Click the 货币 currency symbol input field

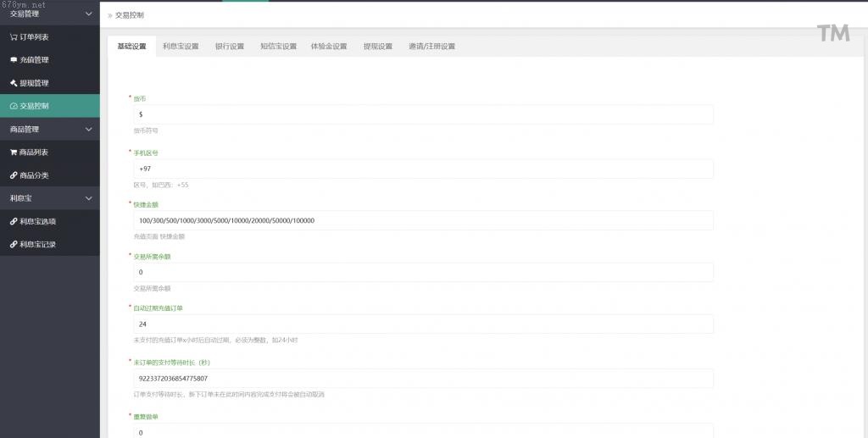423,114
